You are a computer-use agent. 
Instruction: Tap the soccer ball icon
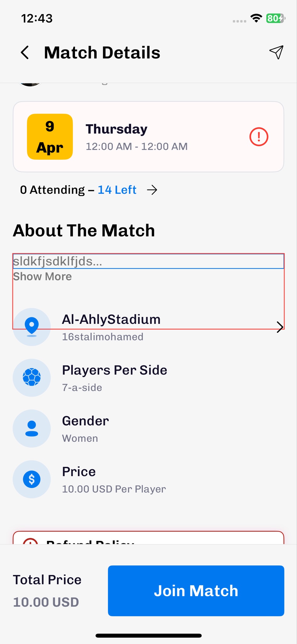[x=32, y=377]
